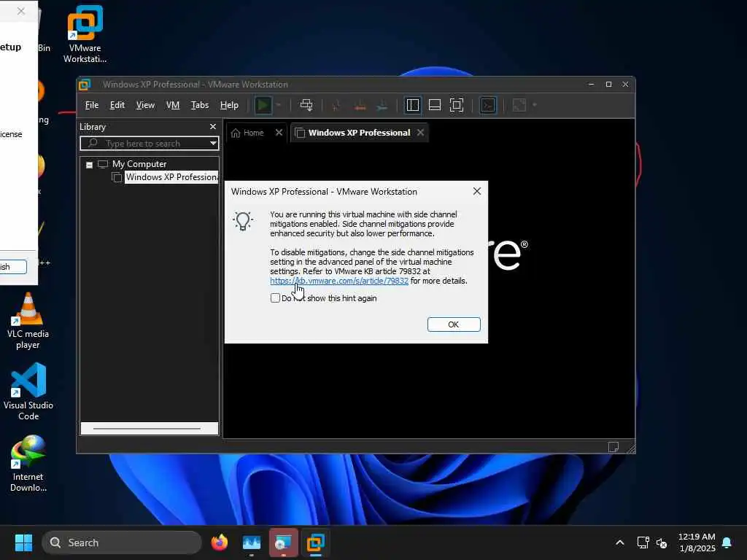Click the VMware Workstation title bar icon
Image resolution: width=747 pixels, height=560 pixels.
(x=85, y=85)
